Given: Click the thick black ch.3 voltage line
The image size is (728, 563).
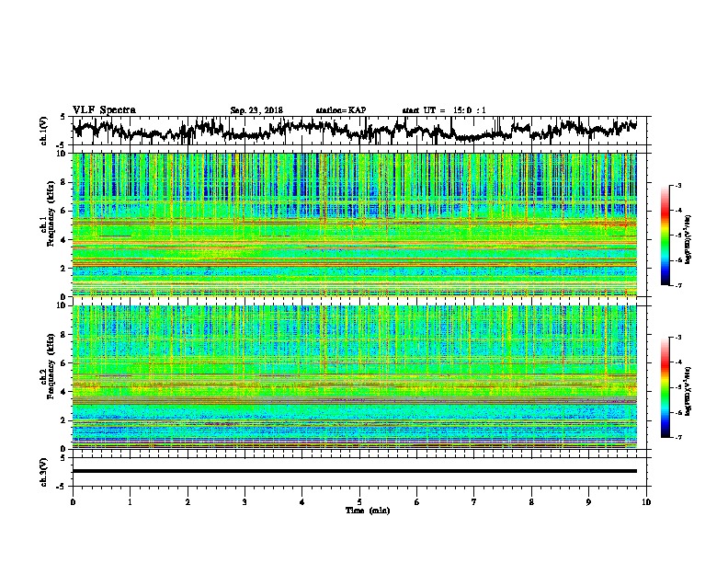Looking at the screenshot, I should pyautogui.click(x=355, y=471).
